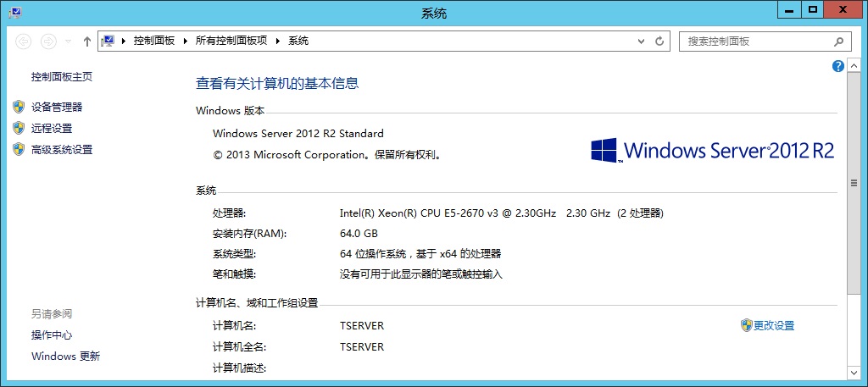Click Windows Server 2012 R2 logo
868x387 pixels.
click(712, 151)
